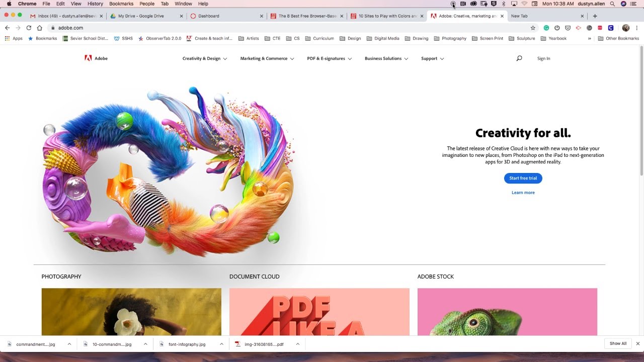Expand the Marketing & Commerce menu
644x362 pixels.
point(267,58)
